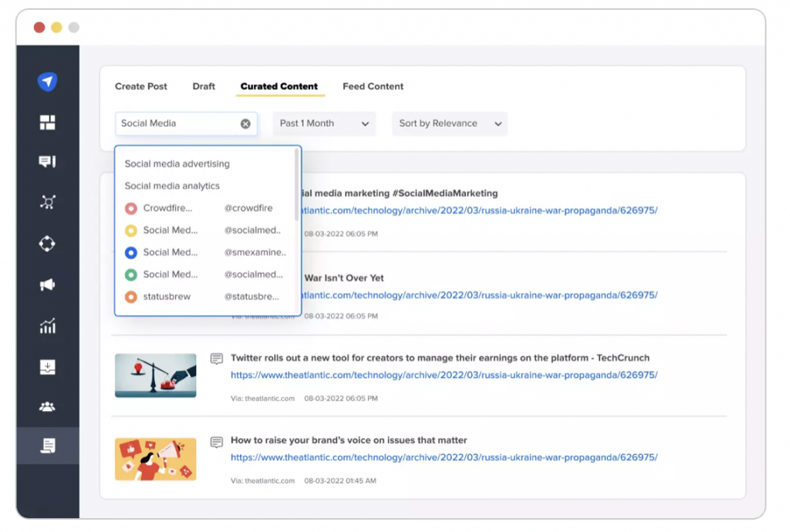Click the brand's voice article thumbnail
Screen dimensions: 790x532
(156, 460)
